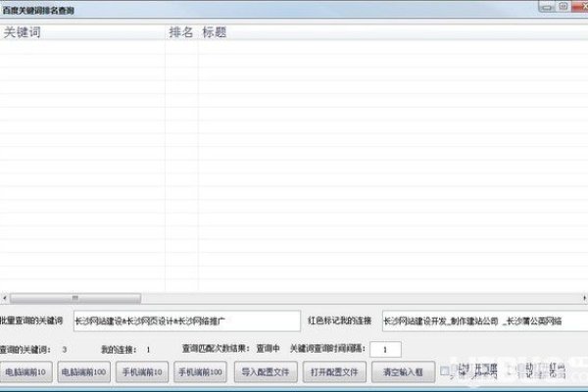Click the 我的连接 count label
This screenshot has height=392, width=588.
[119, 350]
